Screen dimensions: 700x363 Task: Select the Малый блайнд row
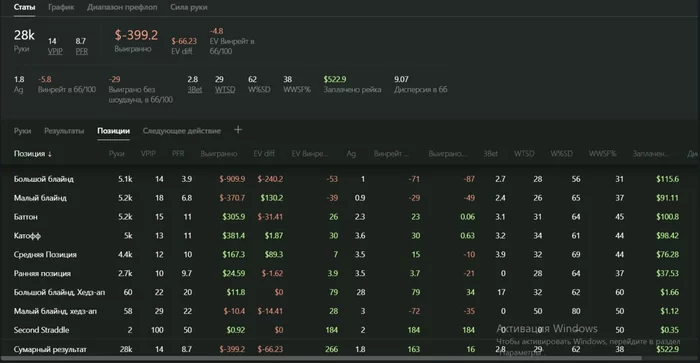[350, 198]
